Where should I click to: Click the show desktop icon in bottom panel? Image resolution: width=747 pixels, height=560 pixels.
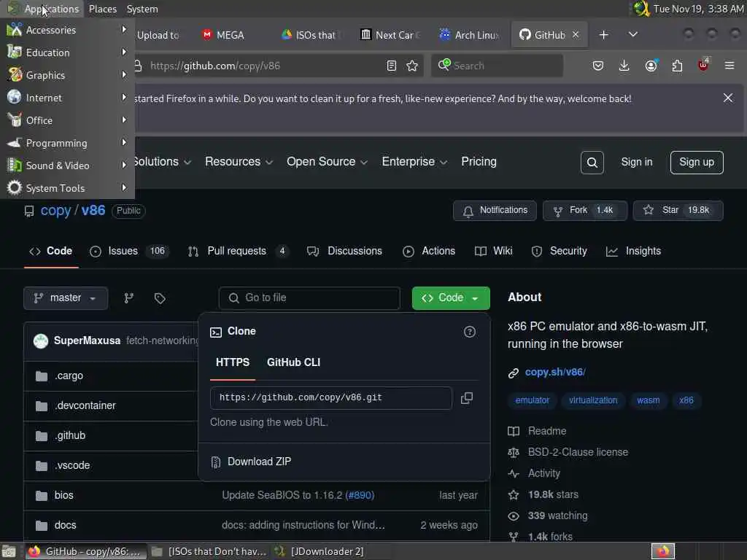coord(9,551)
